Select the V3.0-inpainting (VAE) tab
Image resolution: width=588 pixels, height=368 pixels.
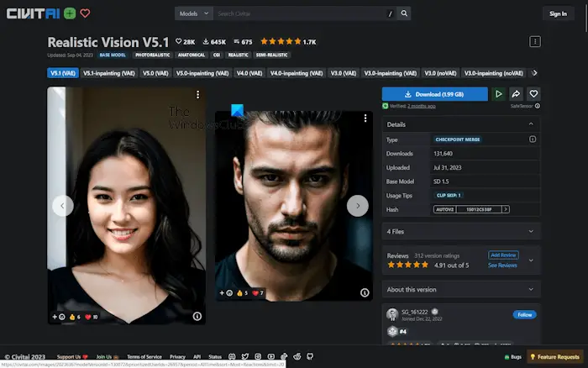(x=390, y=73)
